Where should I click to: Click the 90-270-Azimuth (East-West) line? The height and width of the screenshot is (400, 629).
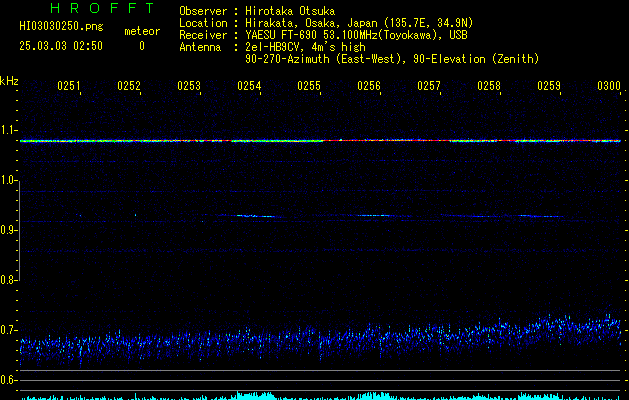392,59
